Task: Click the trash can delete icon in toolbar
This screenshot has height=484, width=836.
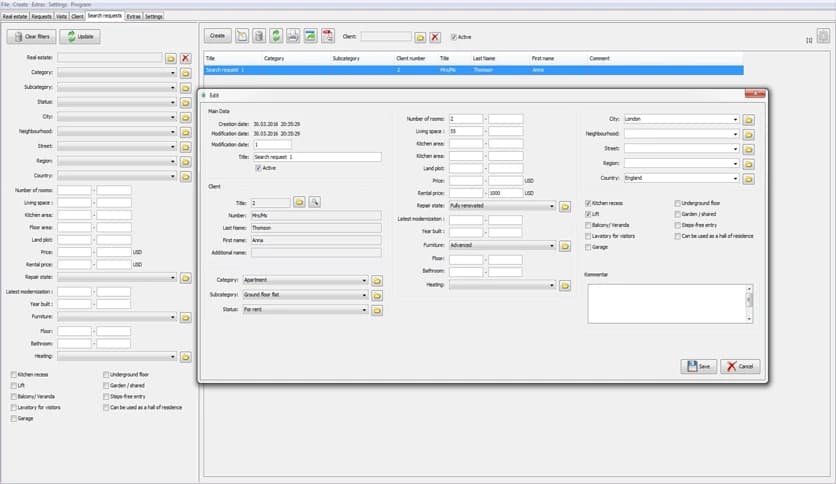Action: point(259,37)
